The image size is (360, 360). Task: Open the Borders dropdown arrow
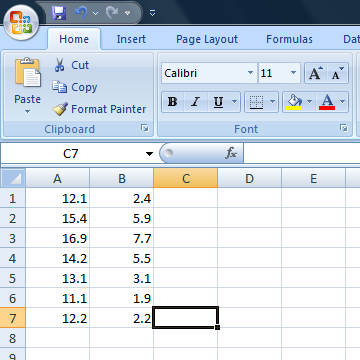(x=273, y=102)
